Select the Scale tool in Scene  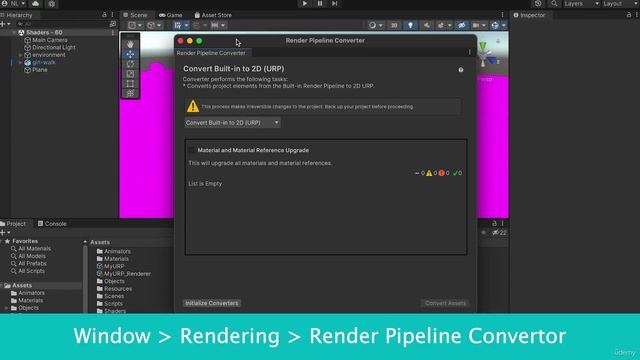point(130,73)
